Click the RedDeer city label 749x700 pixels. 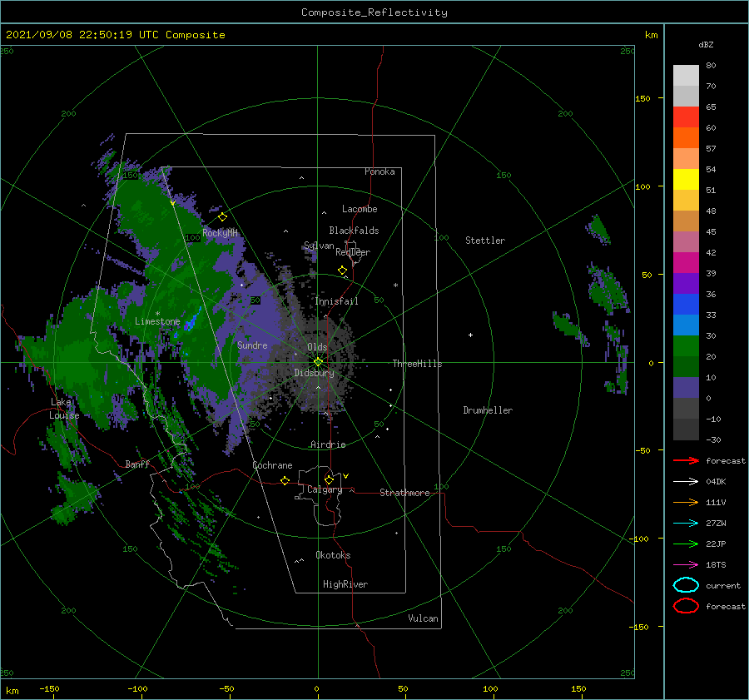(353, 252)
